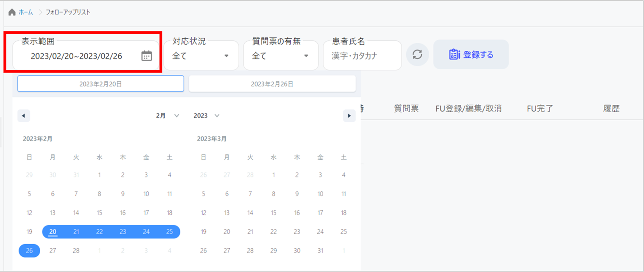Select March 31 in the right calendar
This screenshot has height=272, width=644.
click(320, 251)
